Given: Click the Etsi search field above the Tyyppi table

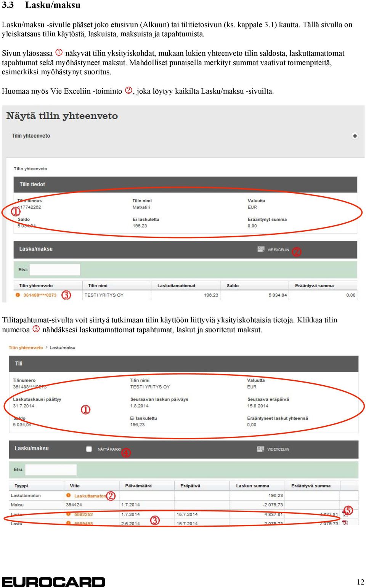Looking at the screenshot, I should click(x=51, y=469).
